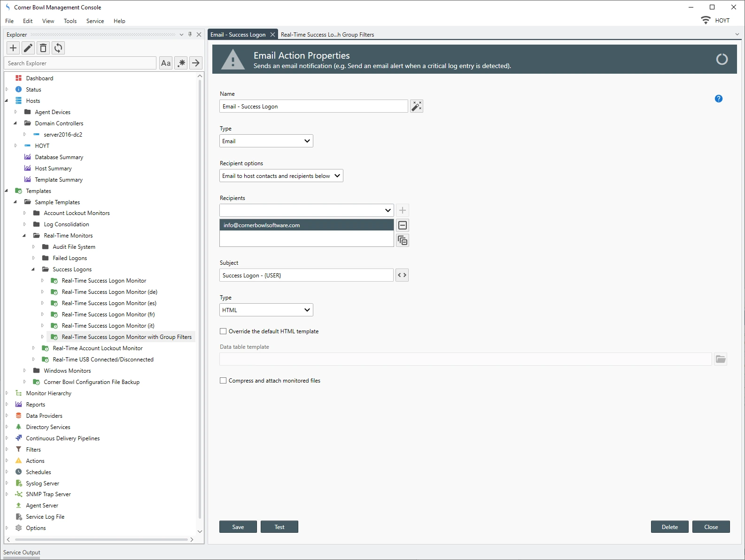The height and width of the screenshot is (560, 745).
Task: Click the Delete trash icon in Explorer toolbar
Action: (43, 48)
